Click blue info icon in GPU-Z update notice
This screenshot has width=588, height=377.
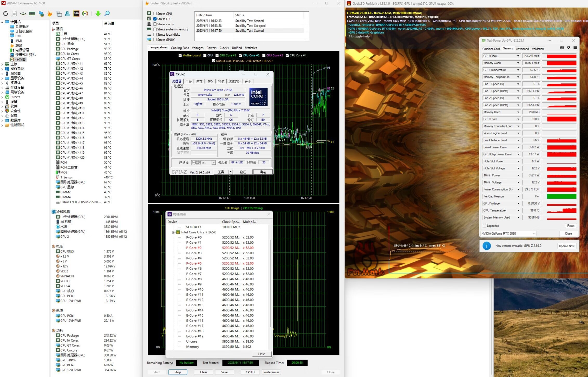[x=487, y=246]
